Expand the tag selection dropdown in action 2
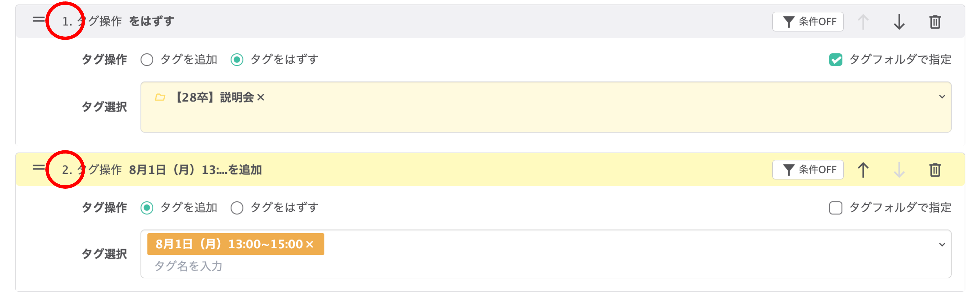This screenshot has width=980, height=297. point(942,244)
